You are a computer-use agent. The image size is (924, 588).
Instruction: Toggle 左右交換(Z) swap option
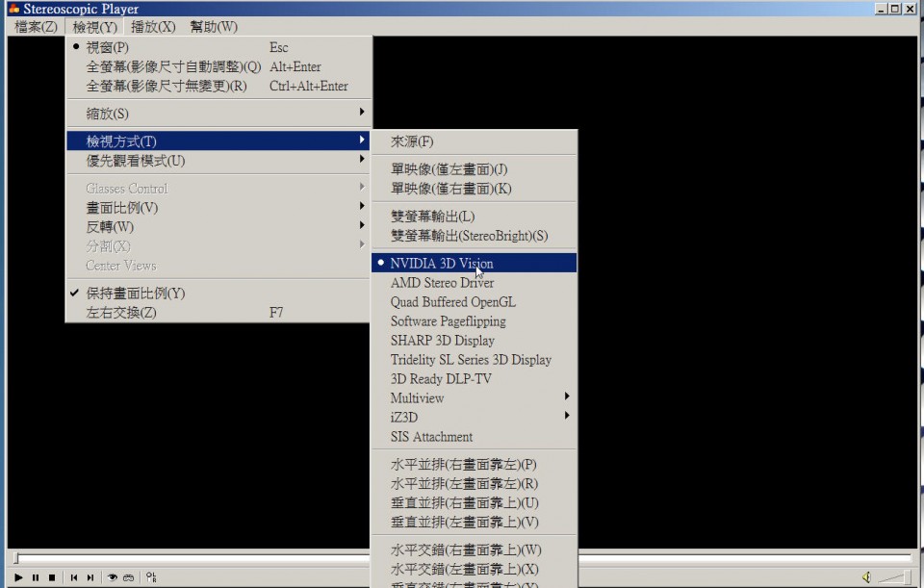[218, 312]
